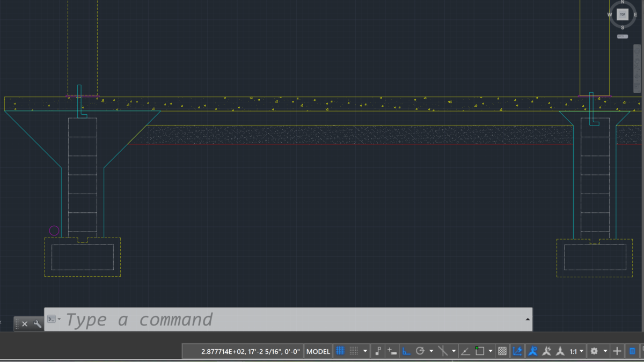Click Zoom Extents on navigation bar
This screenshot has width=644, height=362.
click(x=637, y=68)
